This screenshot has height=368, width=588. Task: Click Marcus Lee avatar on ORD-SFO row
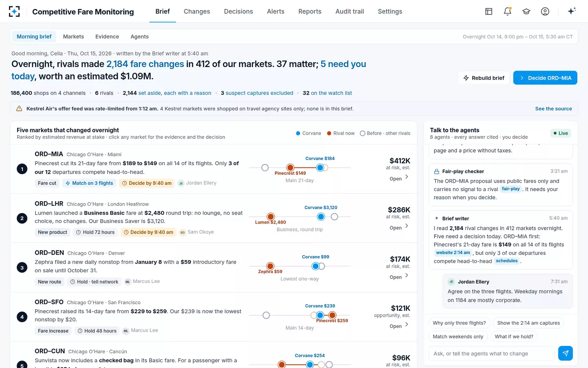coord(126,331)
